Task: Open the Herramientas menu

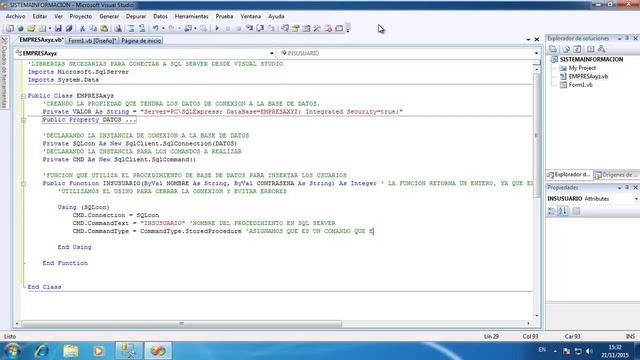Action: tap(191, 16)
